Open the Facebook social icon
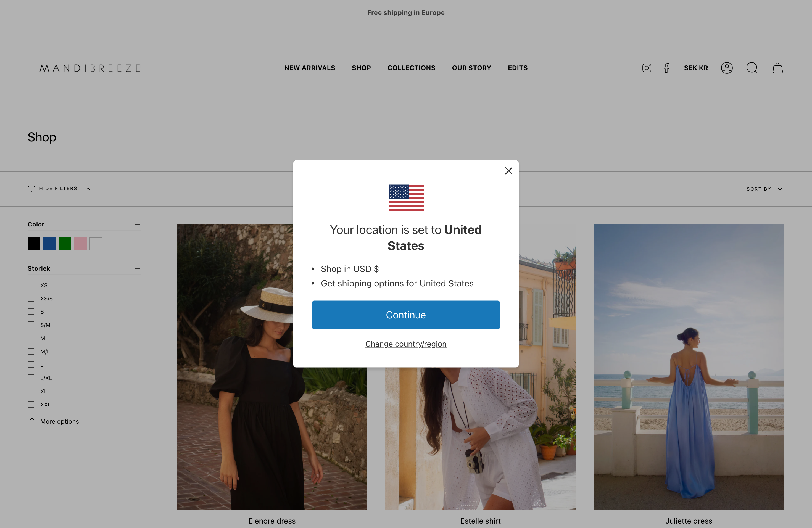Screen dimensions: 812x528 tap(667, 68)
